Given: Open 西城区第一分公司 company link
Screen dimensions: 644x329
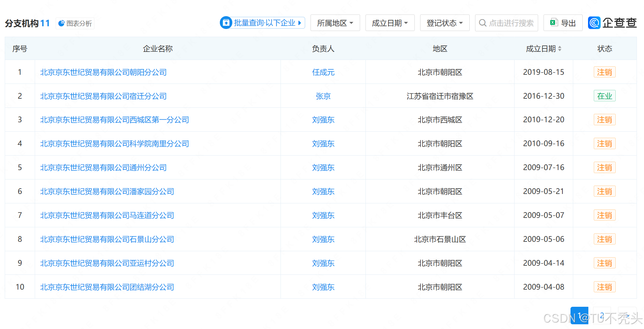Looking at the screenshot, I should click(115, 120).
